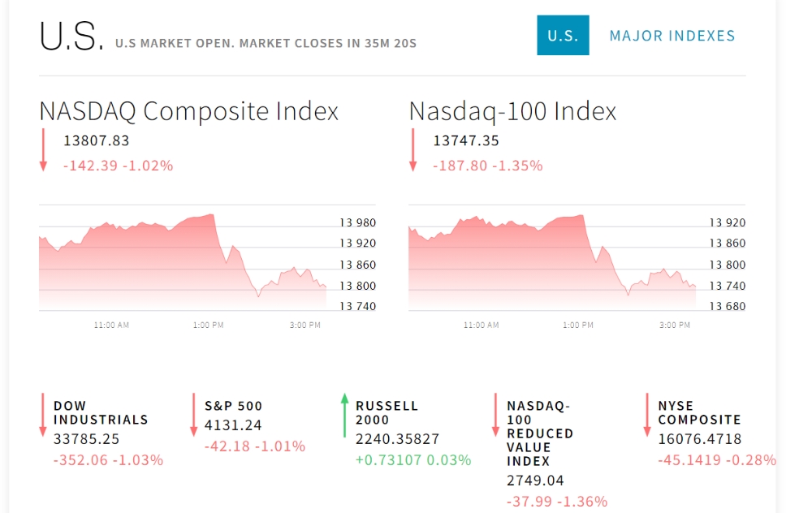Click the Nasdaq-100 Reduced Value down arrow

pyautogui.click(x=495, y=415)
